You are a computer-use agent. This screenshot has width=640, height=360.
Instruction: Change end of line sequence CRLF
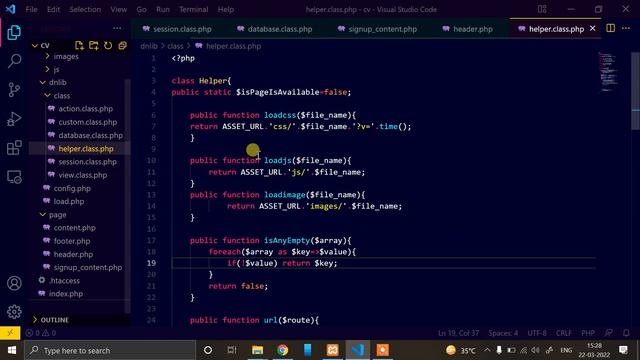[563, 333]
